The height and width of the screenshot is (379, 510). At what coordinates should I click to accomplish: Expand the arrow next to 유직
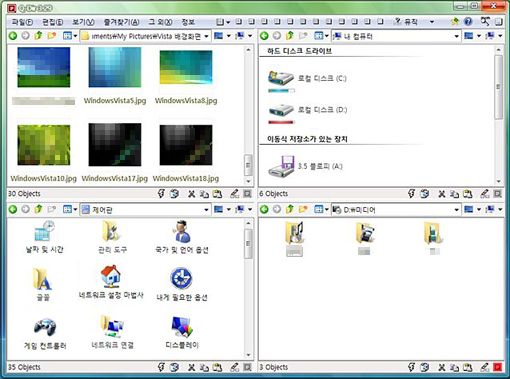point(432,22)
